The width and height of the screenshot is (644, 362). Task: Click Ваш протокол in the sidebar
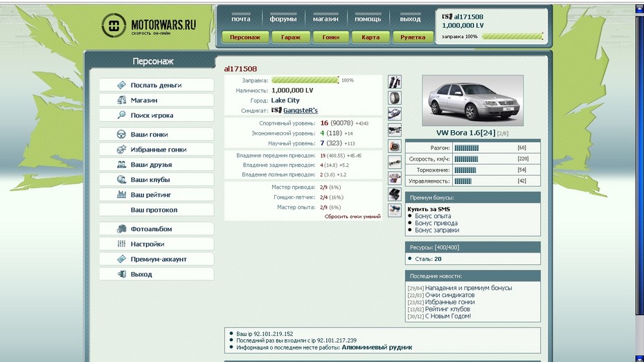tap(156, 210)
